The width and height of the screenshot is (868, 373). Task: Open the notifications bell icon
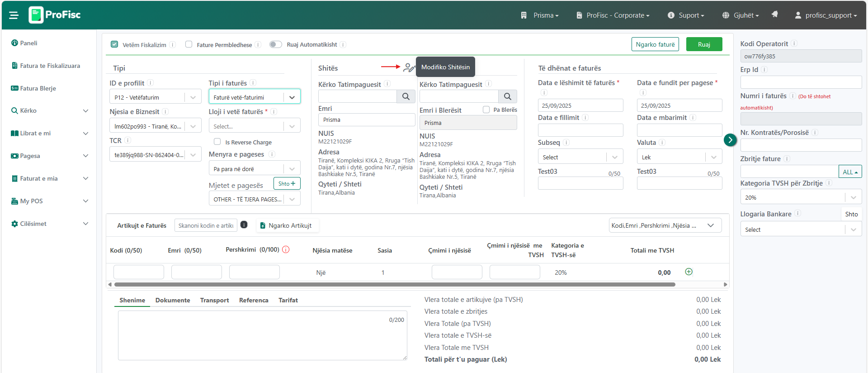tap(774, 14)
